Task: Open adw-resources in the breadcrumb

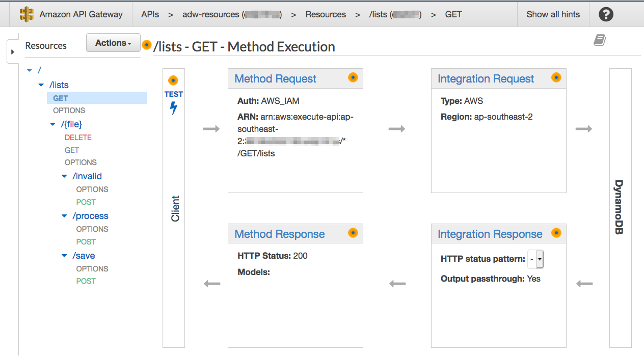Action: click(232, 14)
